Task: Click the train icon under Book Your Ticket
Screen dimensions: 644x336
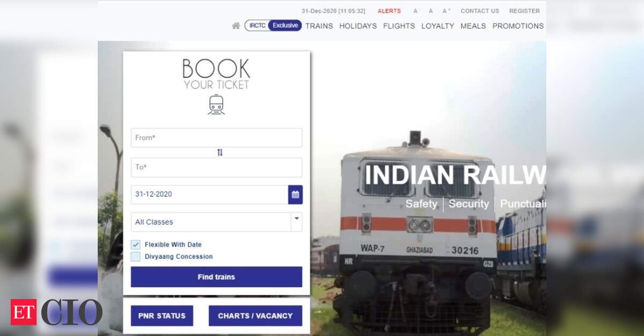Action: pyautogui.click(x=216, y=104)
